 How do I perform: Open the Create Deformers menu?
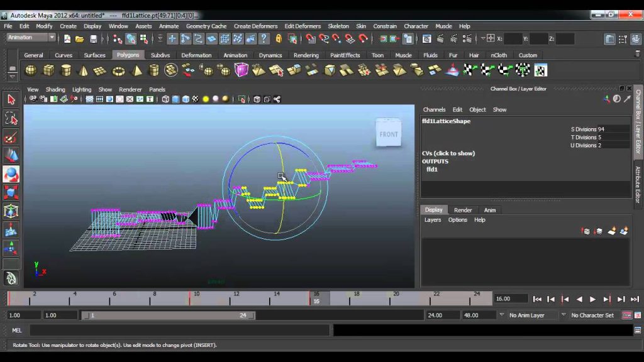coord(255,26)
